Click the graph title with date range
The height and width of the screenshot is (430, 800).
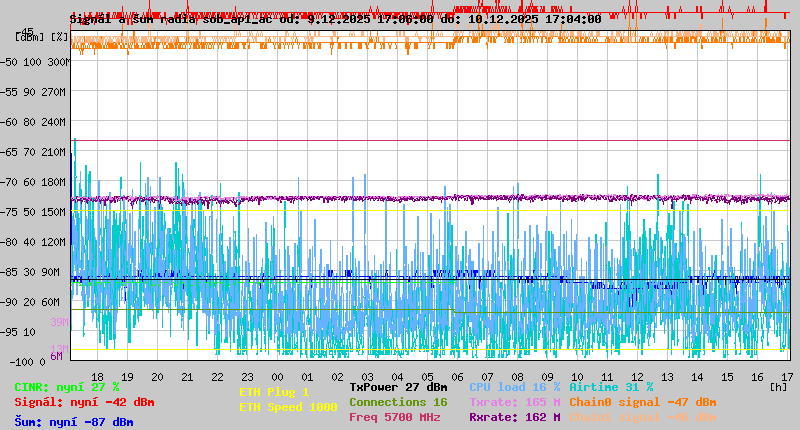(x=335, y=19)
